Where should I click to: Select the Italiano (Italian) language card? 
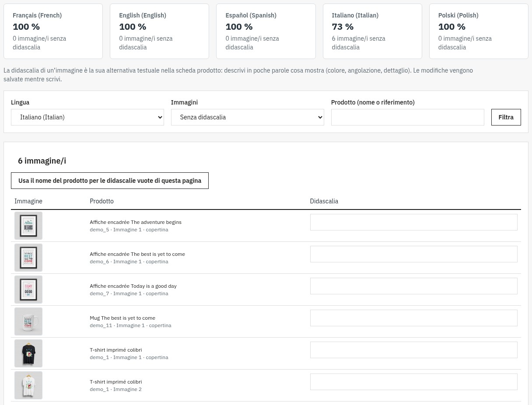[372, 31]
